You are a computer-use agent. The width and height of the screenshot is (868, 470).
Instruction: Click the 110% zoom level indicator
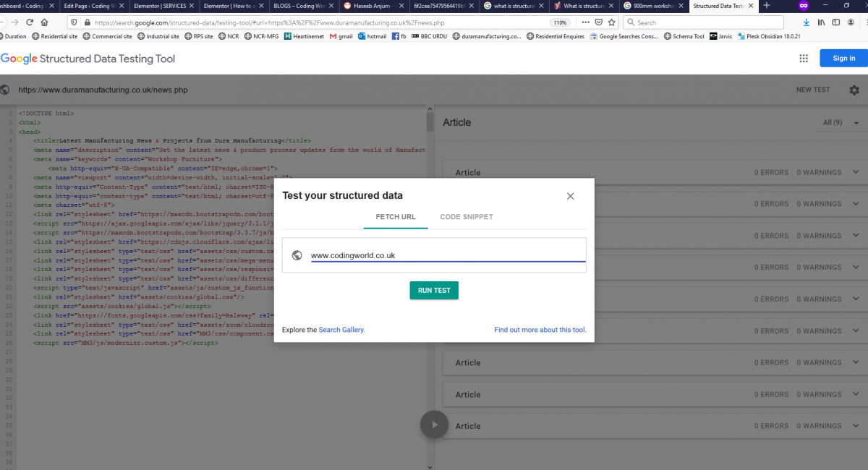[561, 22]
